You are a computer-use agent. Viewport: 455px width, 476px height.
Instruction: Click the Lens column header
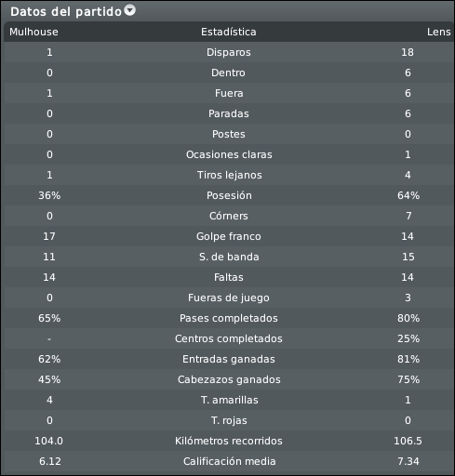(438, 32)
